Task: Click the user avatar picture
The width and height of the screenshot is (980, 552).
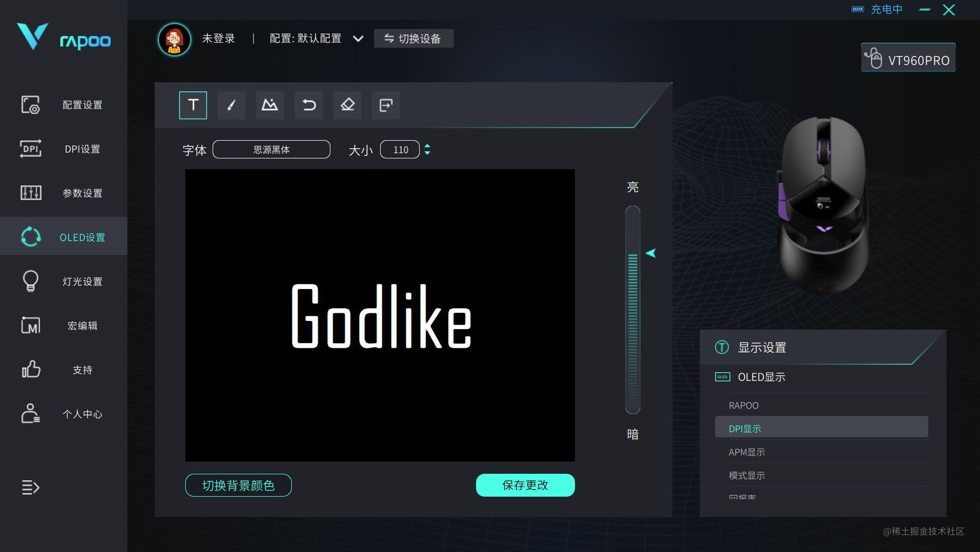Action: click(174, 39)
